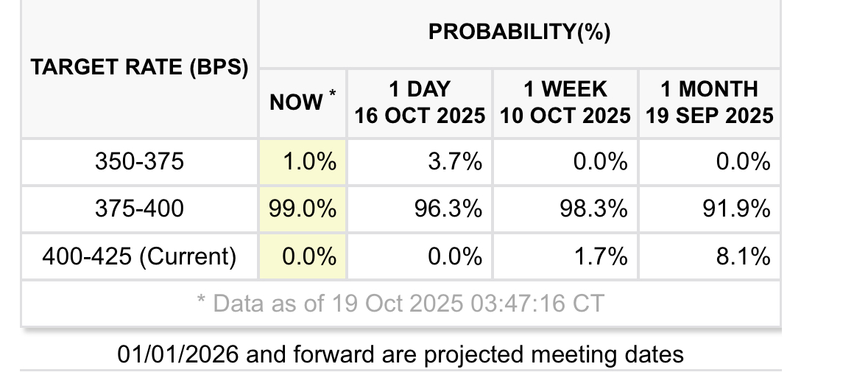Image resolution: width=868 pixels, height=389 pixels.
Task: Select the 375-400 target rate row label
Action: point(139,208)
